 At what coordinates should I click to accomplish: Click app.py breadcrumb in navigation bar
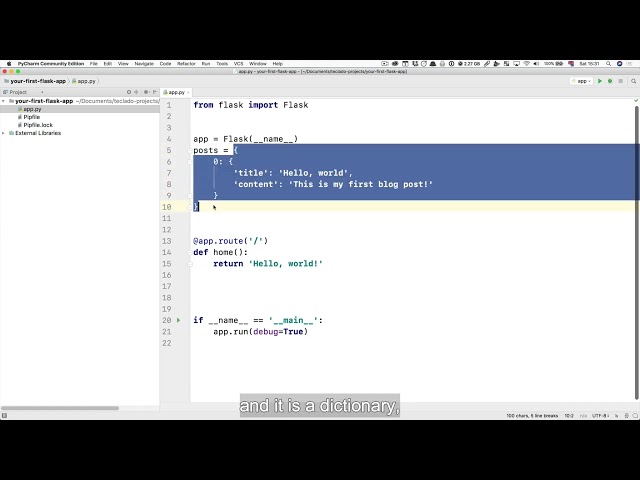86,81
